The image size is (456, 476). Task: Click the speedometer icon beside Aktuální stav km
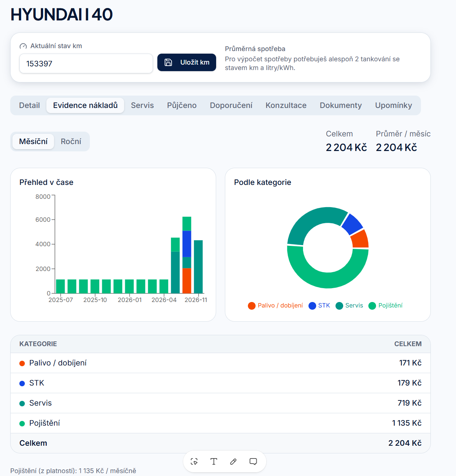click(23, 46)
